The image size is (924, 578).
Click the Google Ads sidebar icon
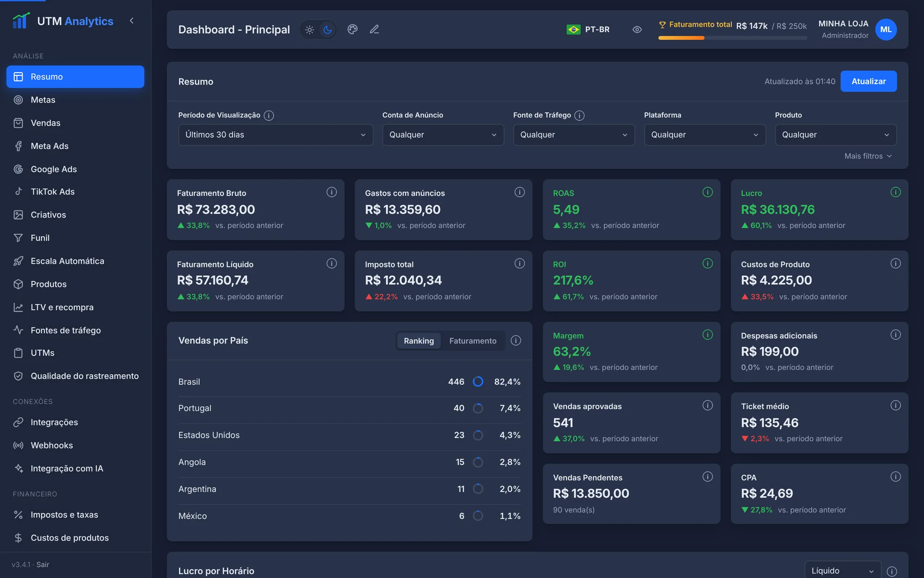coord(18,169)
